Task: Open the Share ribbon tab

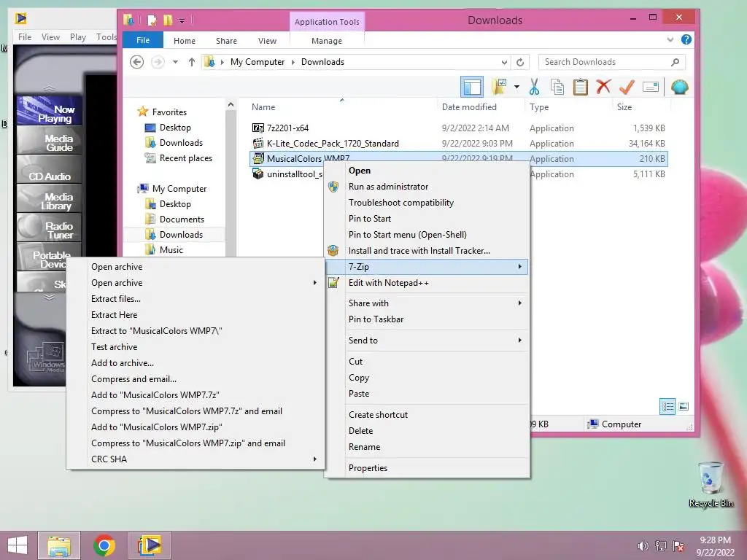Action: pos(226,41)
